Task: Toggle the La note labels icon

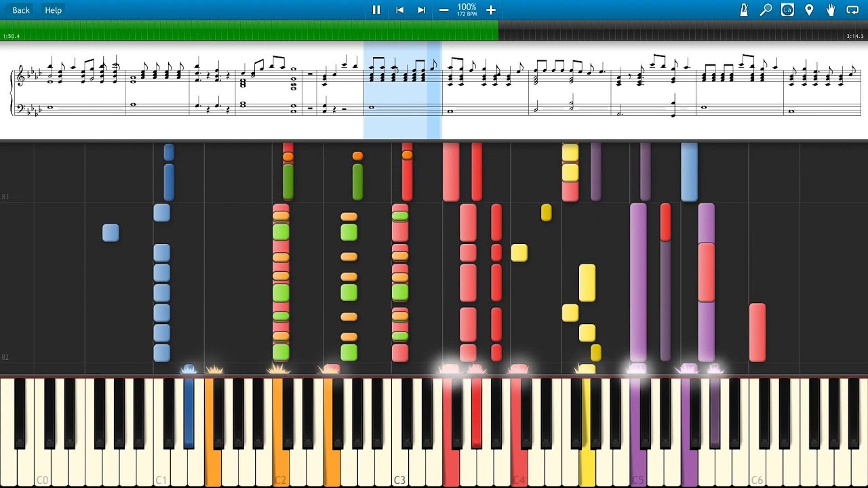Action: [x=787, y=9]
